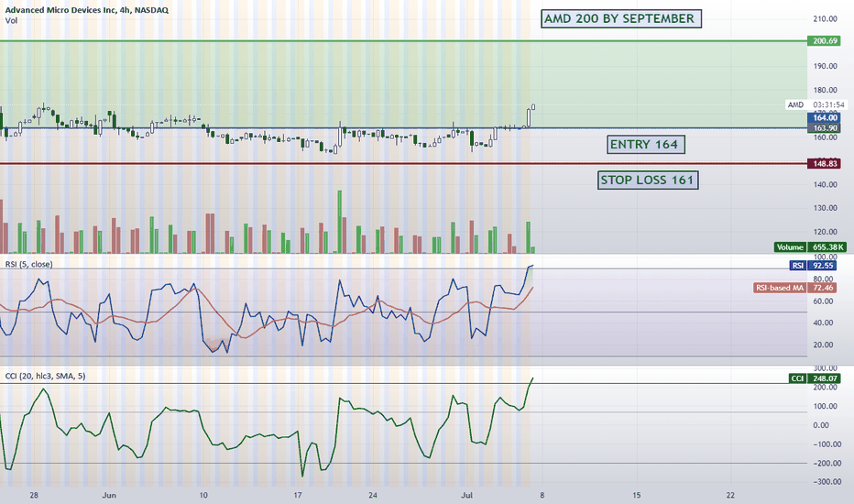The height and width of the screenshot is (504, 854).
Task: Click the 120.00 price axis label
Action: tap(825, 232)
